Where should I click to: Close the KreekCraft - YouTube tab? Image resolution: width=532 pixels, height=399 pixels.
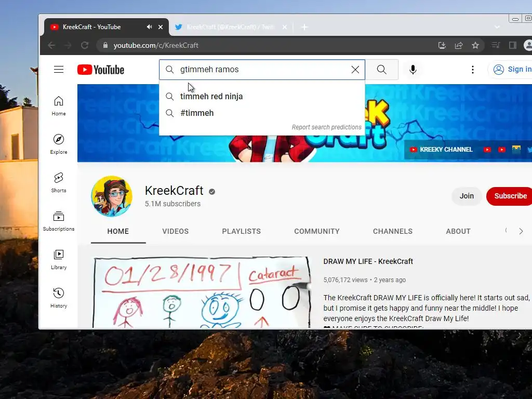pyautogui.click(x=161, y=27)
